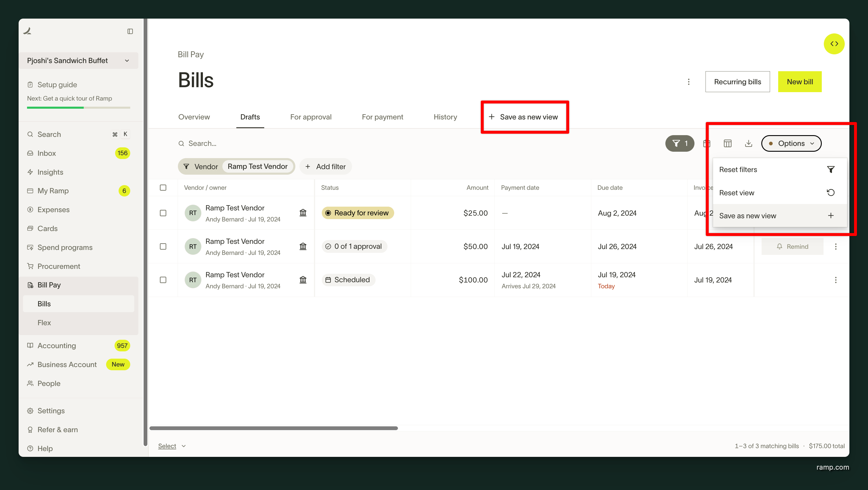Click the download export icon
Image resolution: width=868 pixels, height=490 pixels.
748,144
